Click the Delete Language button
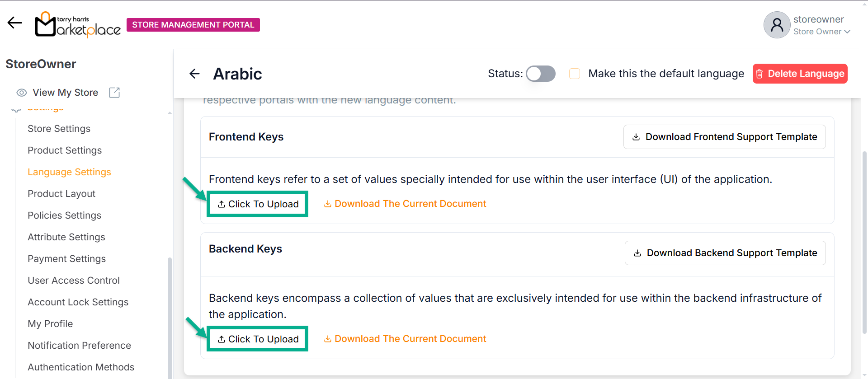The width and height of the screenshot is (868, 379). 800,74
